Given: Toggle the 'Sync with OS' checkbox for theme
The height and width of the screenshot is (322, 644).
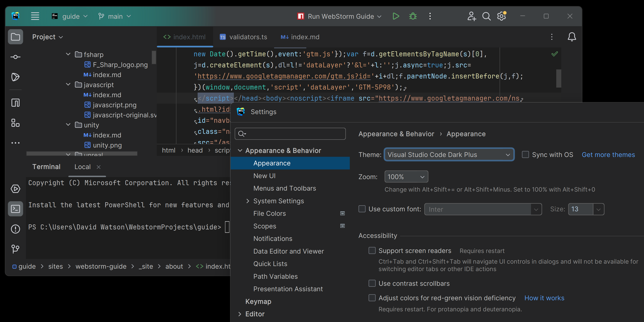Looking at the screenshot, I should point(525,155).
